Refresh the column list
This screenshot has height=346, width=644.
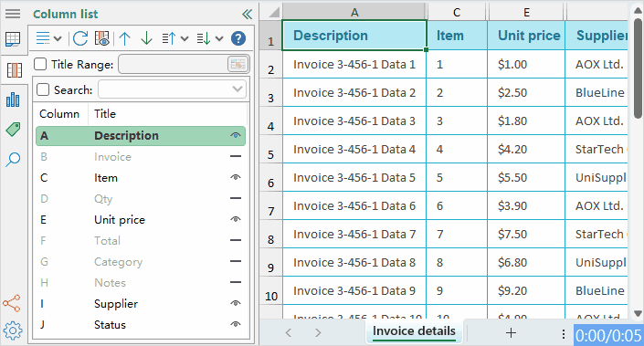pyautogui.click(x=80, y=38)
